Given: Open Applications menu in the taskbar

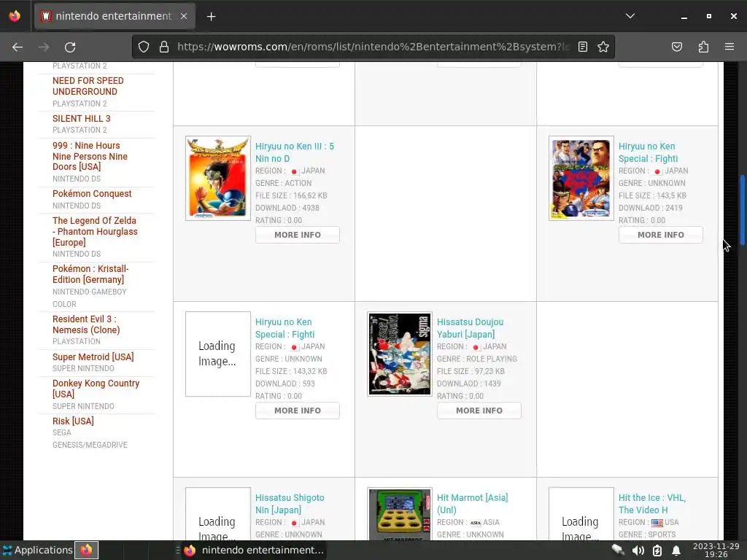Looking at the screenshot, I should point(37,550).
